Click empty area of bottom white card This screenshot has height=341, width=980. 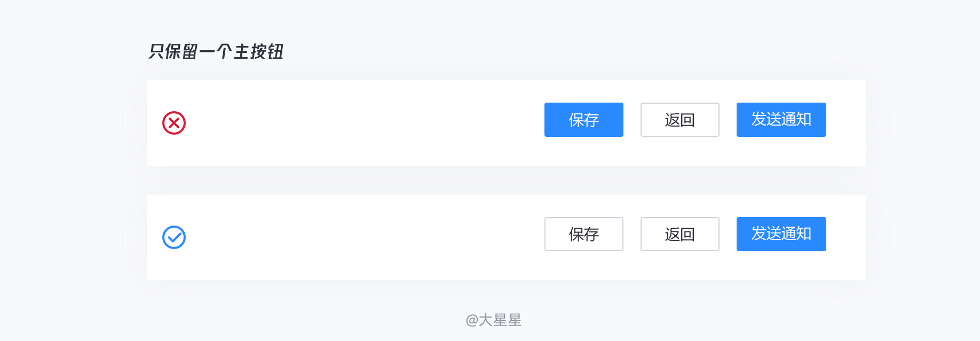(x=363, y=237)
